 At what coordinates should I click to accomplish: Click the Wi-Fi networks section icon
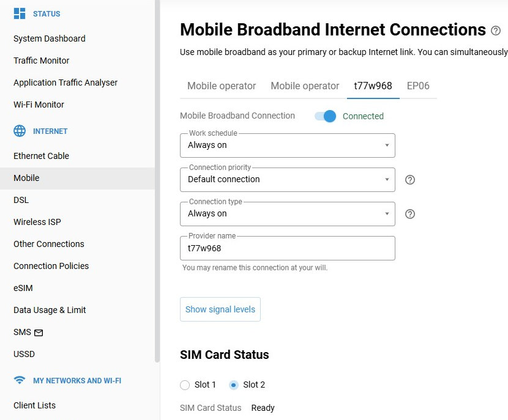[x=20, y=381]
